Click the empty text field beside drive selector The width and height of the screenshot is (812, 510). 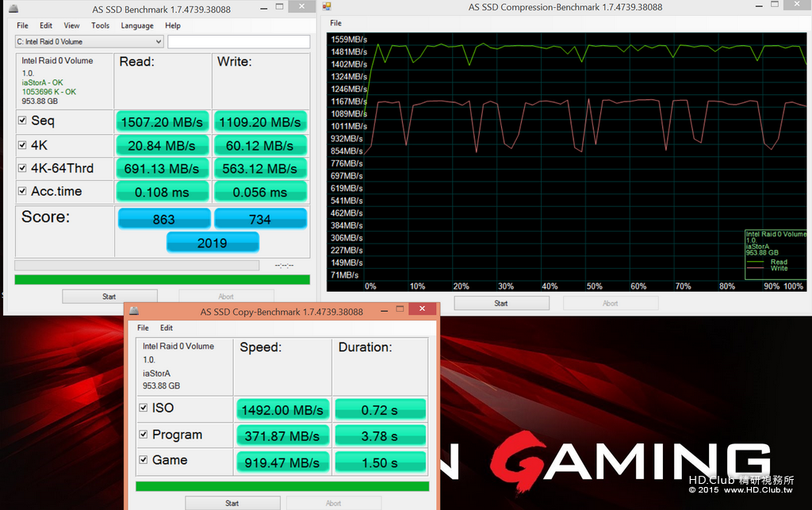point(239,41)
